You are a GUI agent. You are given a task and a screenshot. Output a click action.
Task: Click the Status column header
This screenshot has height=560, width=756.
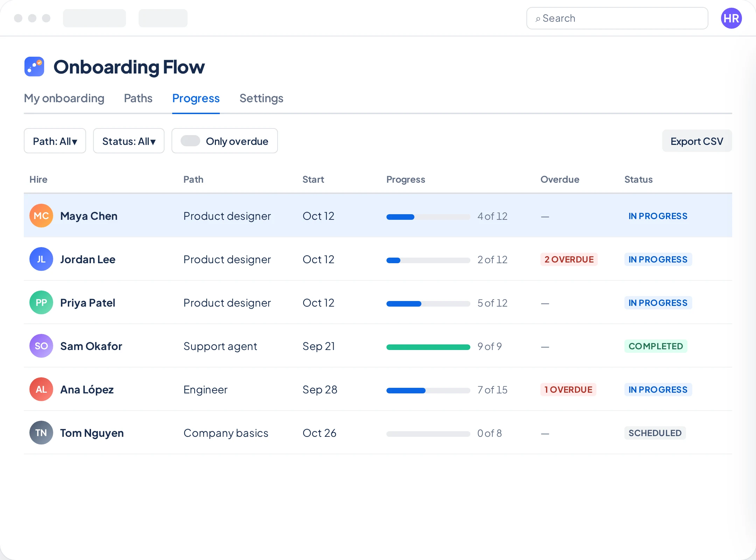(639, 180)
